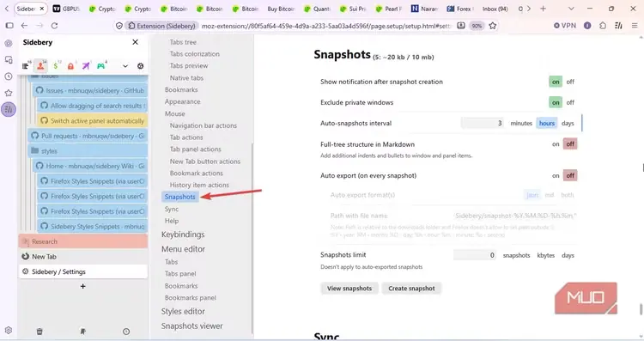This screenshot has width=644, height=341.
Task: Open synced tabs icon in the browser sidebar strip
Action: click(x=9, y=60)
